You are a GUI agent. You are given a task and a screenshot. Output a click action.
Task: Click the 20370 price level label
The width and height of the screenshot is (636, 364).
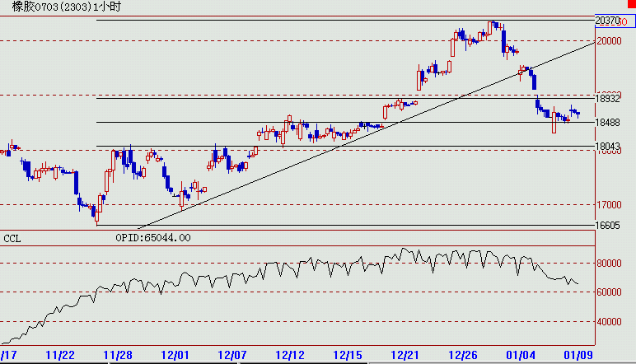pyautogui.click(x=606, y=20)
